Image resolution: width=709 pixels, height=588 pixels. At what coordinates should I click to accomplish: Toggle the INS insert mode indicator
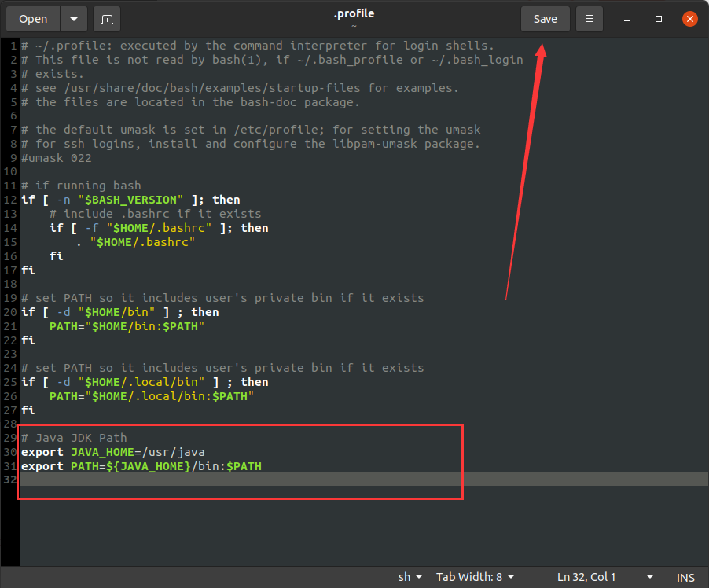[x=685, y=578]
